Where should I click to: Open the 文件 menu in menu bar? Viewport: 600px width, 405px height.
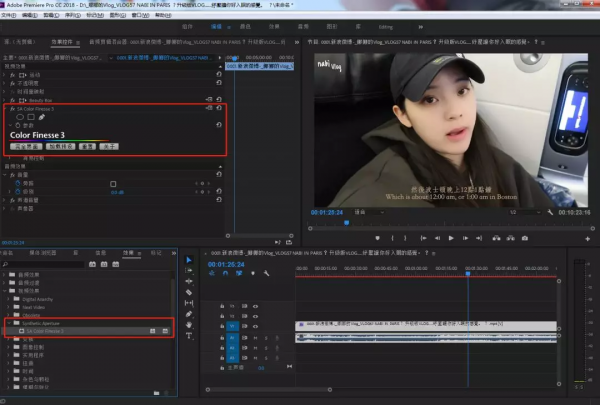point(9,15)
